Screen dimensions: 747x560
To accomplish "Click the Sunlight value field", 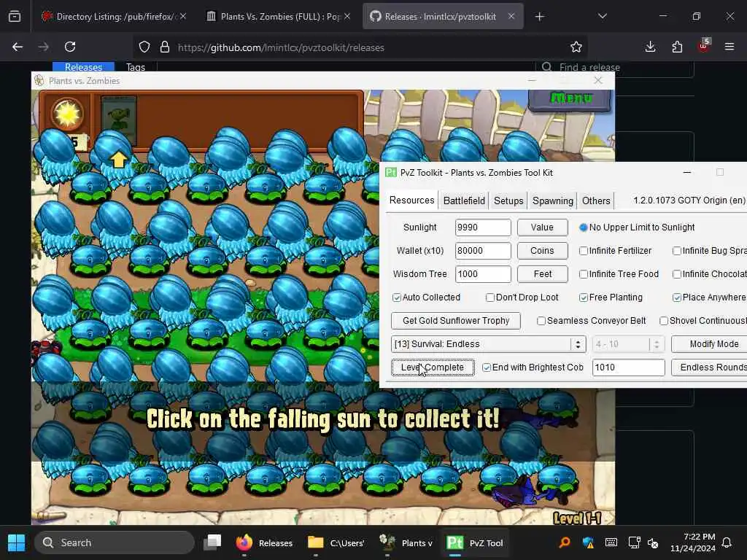I will pos(483,227).
